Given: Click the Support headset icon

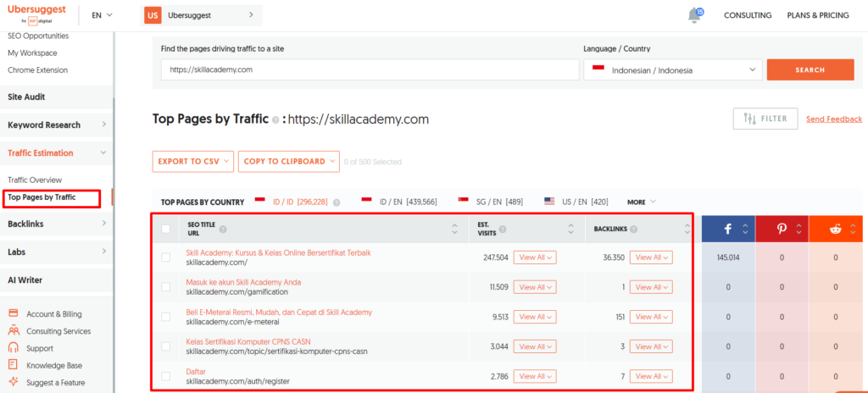Looking at the screenshot, I should [x=14, y=348].
